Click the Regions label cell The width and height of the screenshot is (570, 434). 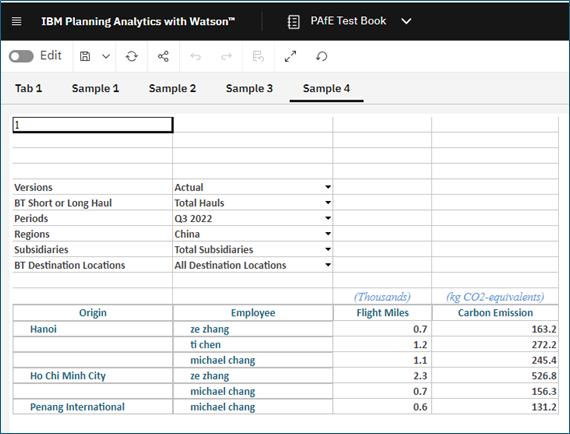point(93,234)
